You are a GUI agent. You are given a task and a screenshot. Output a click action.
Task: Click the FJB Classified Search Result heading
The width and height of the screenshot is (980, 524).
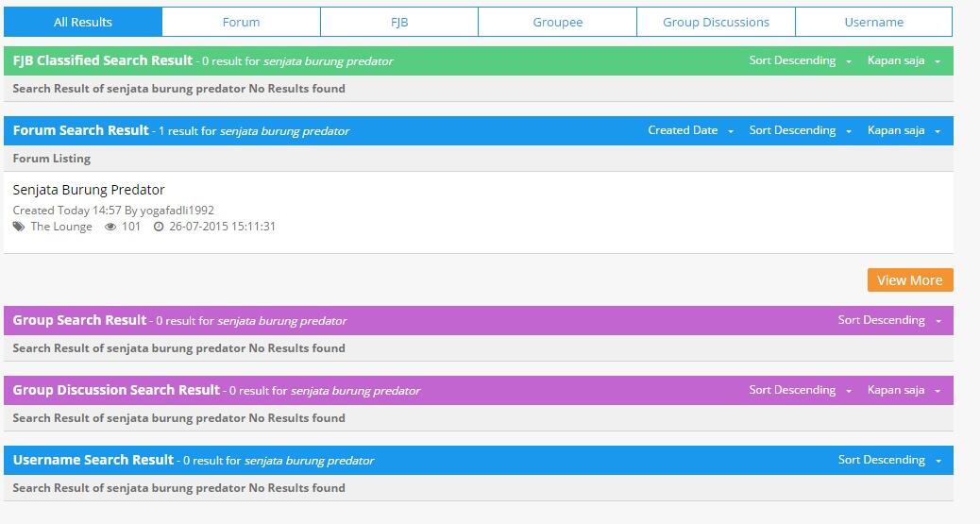[x=103, y=60]
